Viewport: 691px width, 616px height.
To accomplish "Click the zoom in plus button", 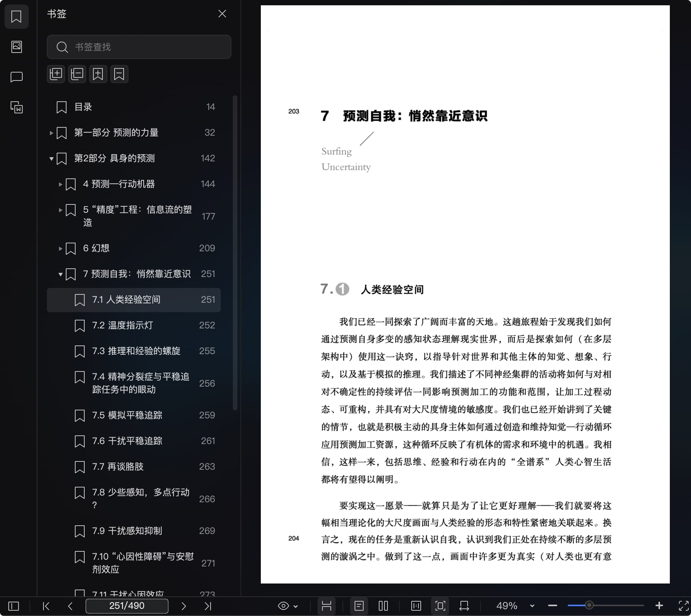I will [659, 606].
